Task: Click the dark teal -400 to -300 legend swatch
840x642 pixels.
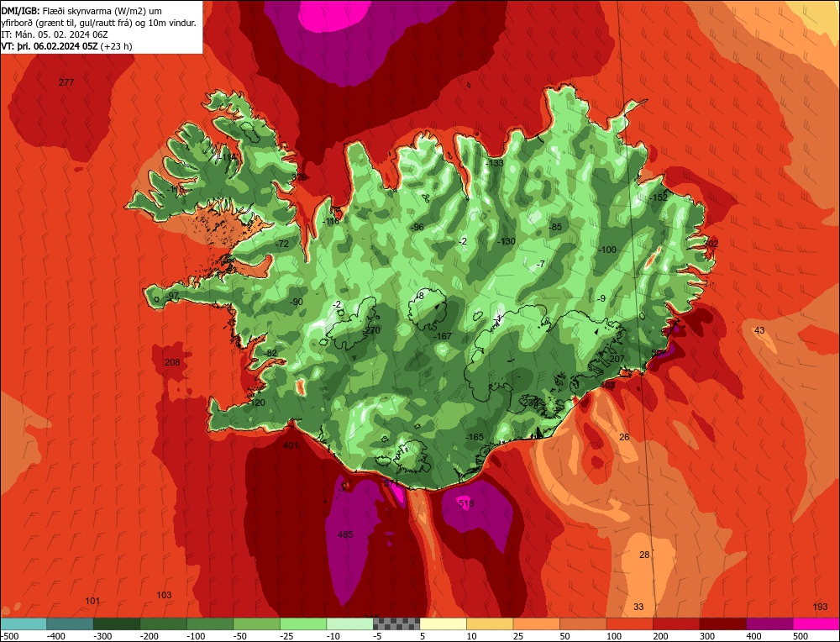Action: 70,624
